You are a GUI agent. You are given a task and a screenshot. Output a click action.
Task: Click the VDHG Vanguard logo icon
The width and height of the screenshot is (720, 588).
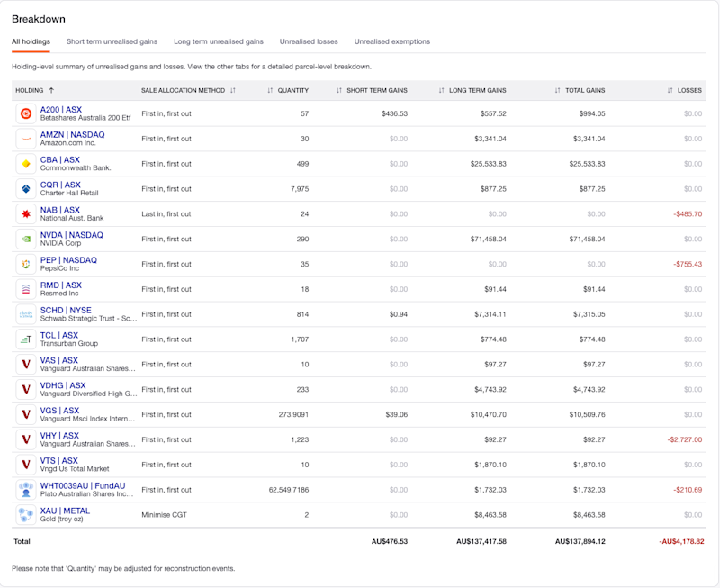coord(26,390)
